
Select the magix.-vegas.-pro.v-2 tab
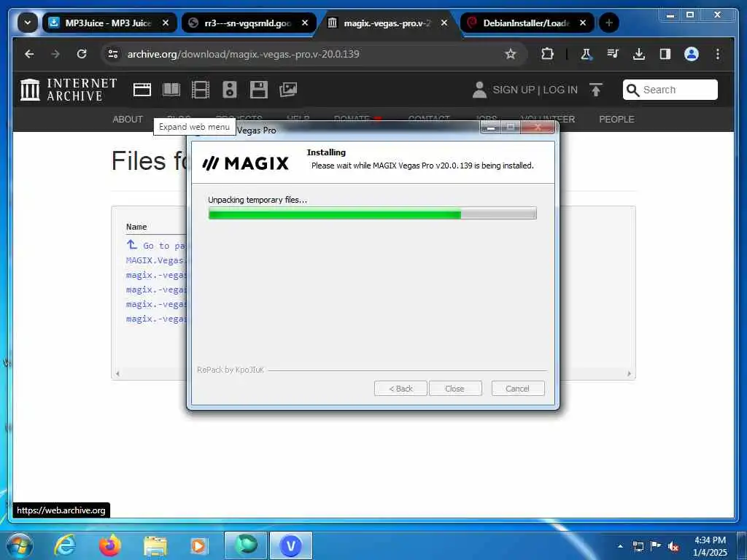387,23
